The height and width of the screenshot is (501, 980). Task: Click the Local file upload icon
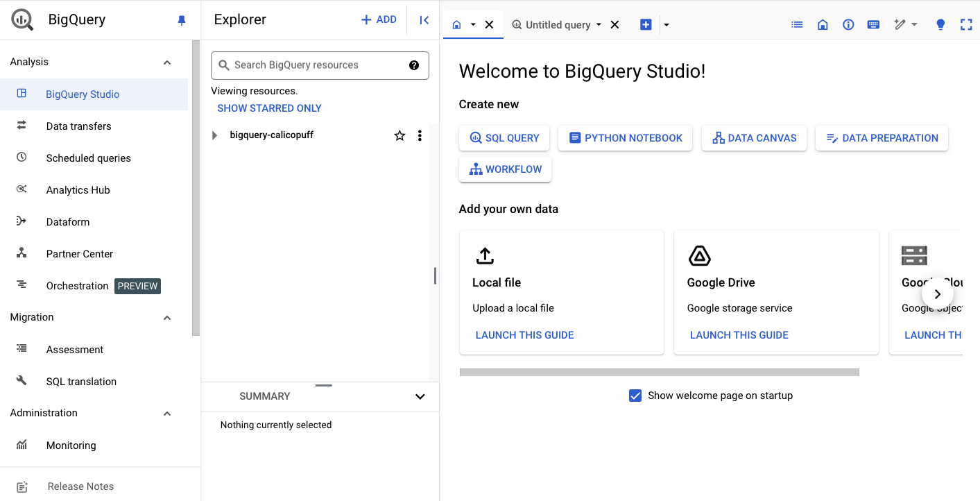485,256
